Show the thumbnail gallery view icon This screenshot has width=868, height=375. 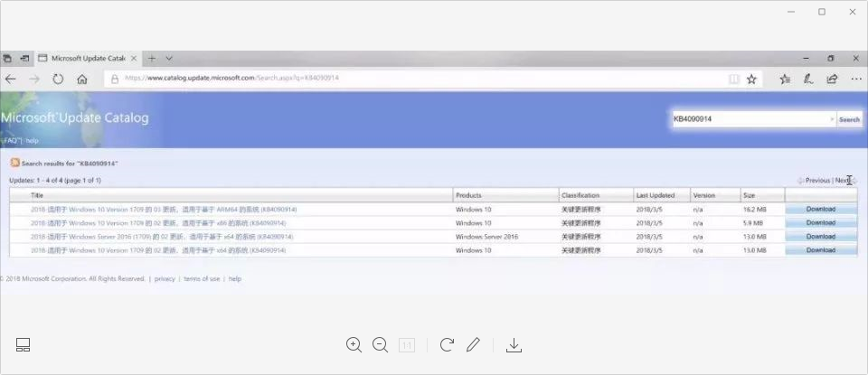pyautogui.click(x=24, y=344)
